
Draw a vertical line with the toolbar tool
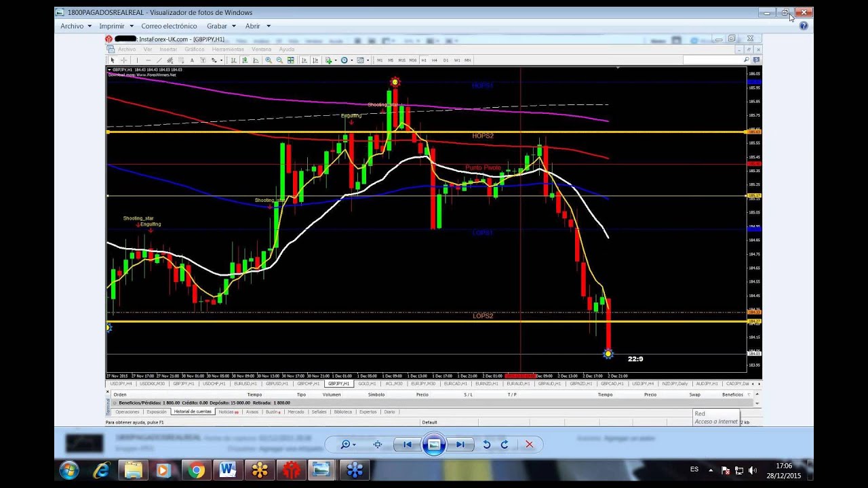tap(138, 60)
